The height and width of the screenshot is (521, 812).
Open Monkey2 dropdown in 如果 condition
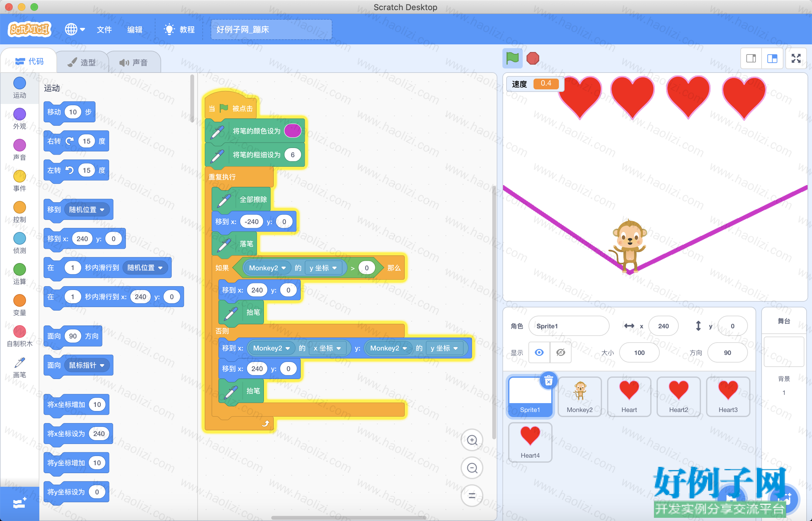coord(267,268)
